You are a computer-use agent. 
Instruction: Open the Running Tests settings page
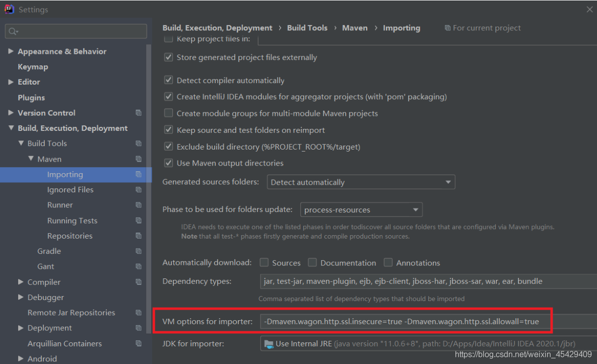click(x=72, y=221)
